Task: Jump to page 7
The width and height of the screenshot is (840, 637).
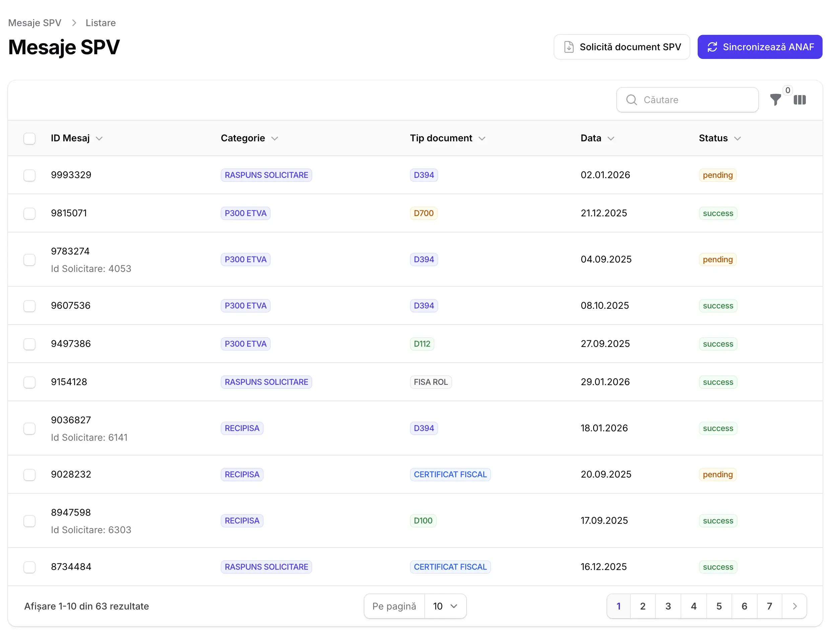Action: pyautogui.click(x=769, y=606)
